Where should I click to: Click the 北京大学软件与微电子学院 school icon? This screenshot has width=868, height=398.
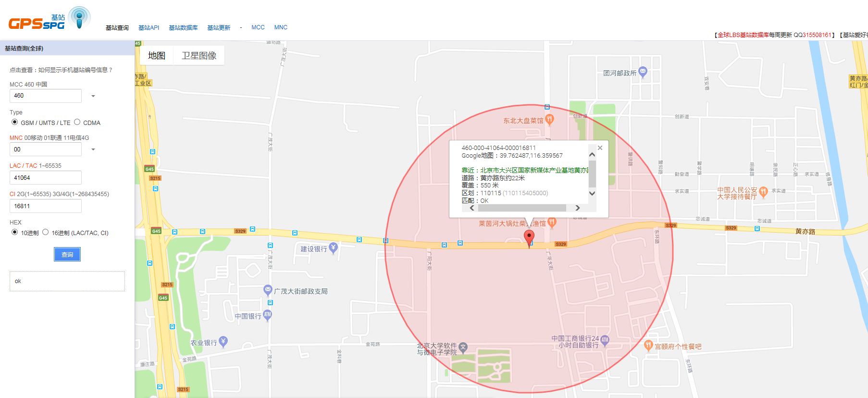(x=463, y=348)
